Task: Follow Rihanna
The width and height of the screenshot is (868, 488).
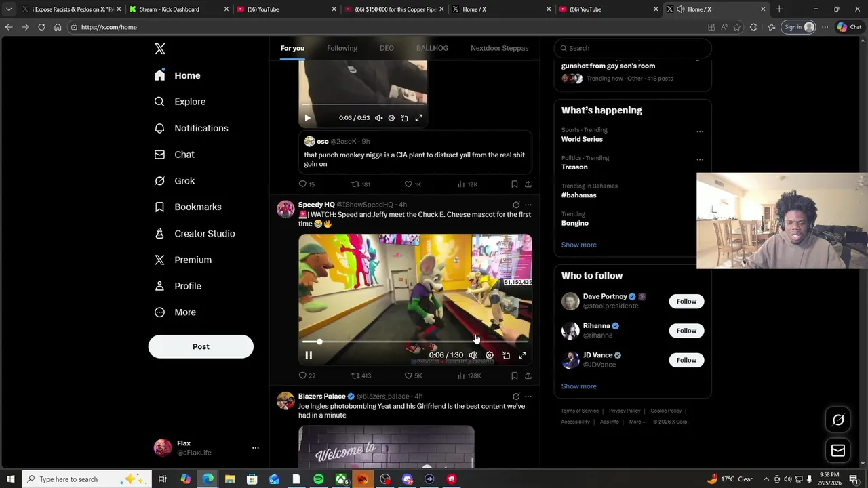Action: (686, 331)
